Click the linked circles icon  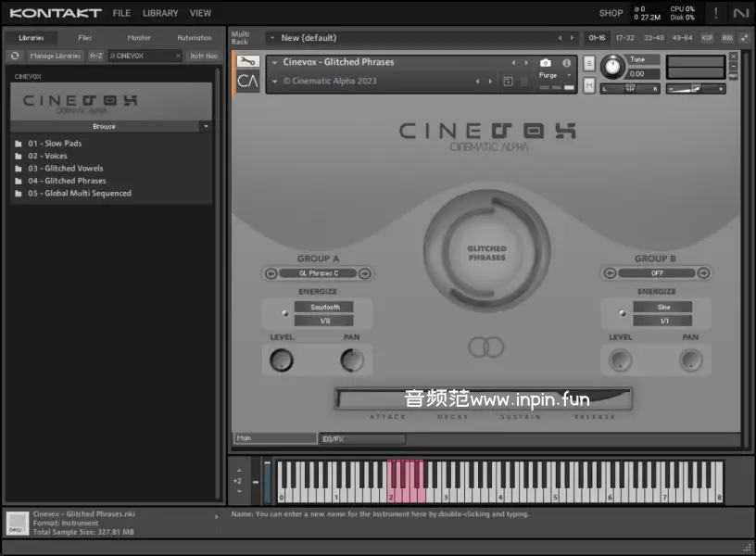pyautogui.click(x=485, y=347)
